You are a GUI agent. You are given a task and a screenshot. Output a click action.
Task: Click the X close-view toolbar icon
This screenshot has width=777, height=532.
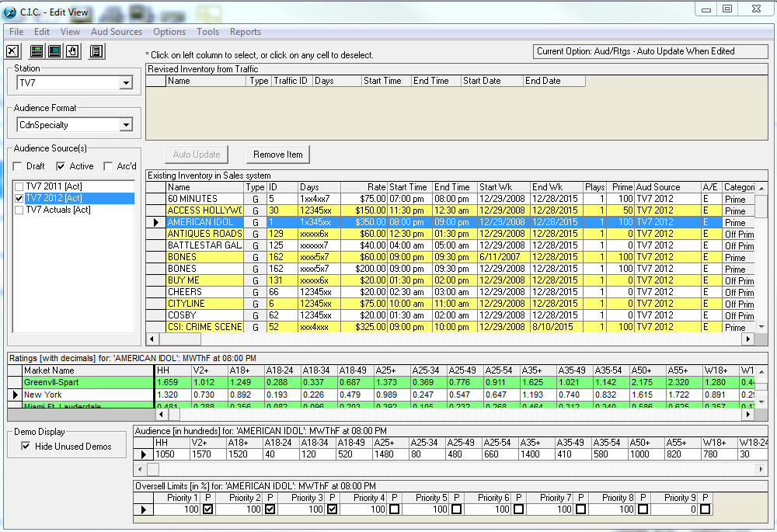12,52
